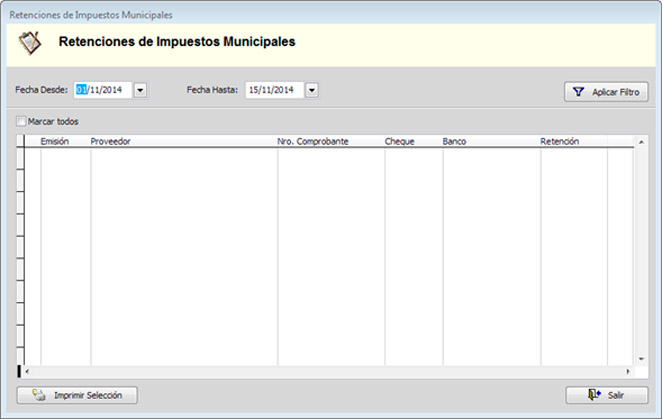The height and width of the screenshot is (419, 663).
Task: Open the Fecha Desde calendar dropdown
Action: coord(140,90)
